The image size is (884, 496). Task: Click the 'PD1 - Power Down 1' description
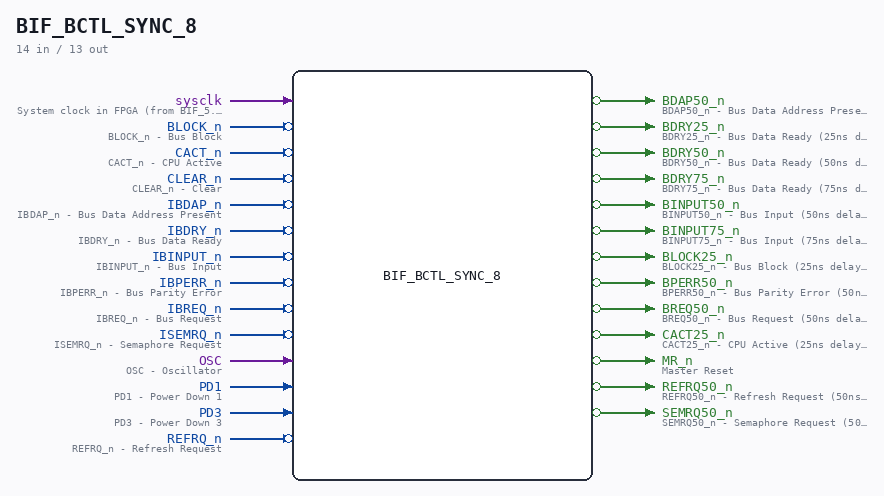[168, 396]
